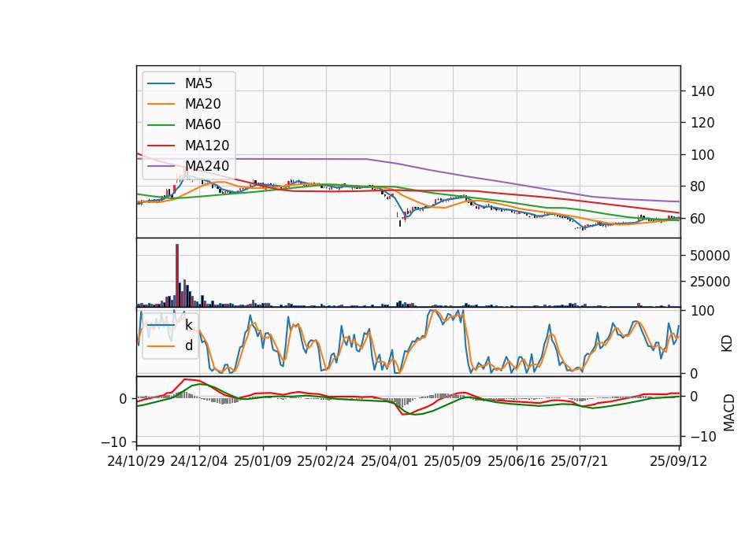Click the 25/01/09 date axis label

pos(263,461)
